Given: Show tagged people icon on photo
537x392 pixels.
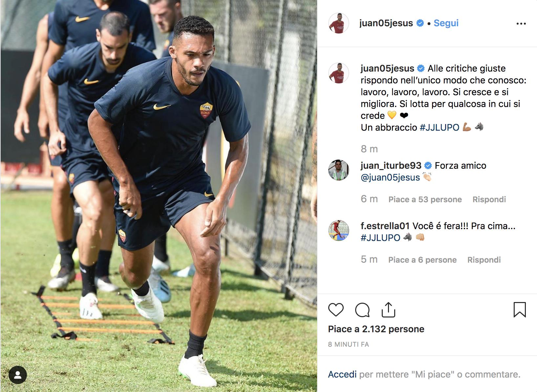Looking at the screenshot, I should pyautogui.click(x=18, y=375).
